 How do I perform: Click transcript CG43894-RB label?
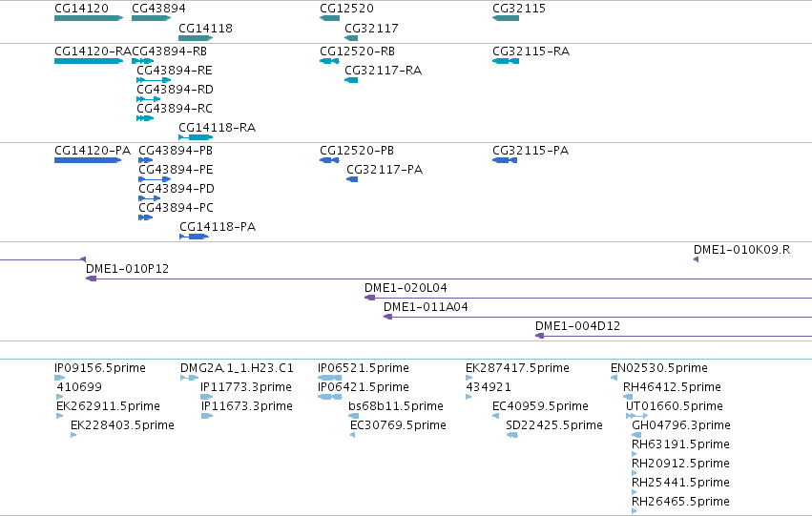click(x=169, y=52)
